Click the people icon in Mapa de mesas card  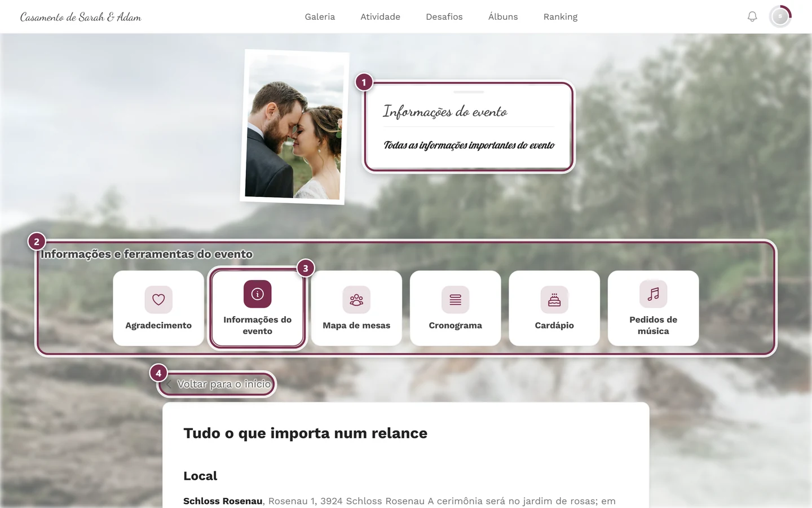coord(356,300)
